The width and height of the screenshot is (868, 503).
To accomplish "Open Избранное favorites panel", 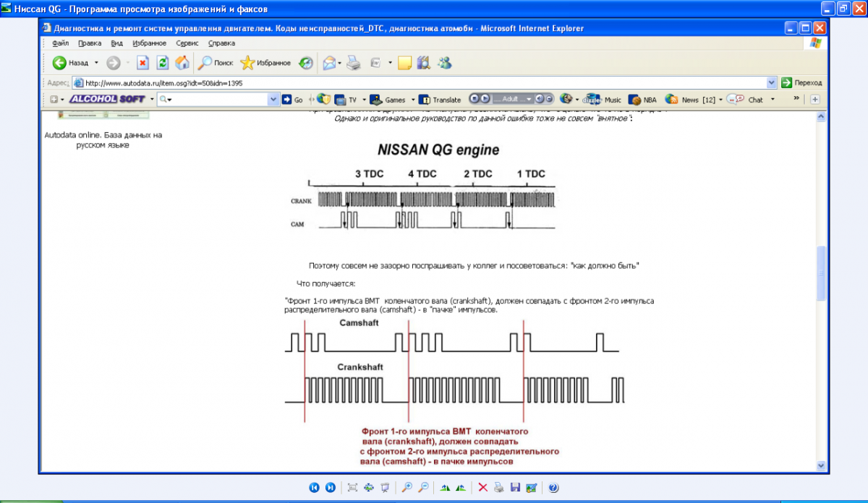I will pyautogui.click(x=265, y=63).
